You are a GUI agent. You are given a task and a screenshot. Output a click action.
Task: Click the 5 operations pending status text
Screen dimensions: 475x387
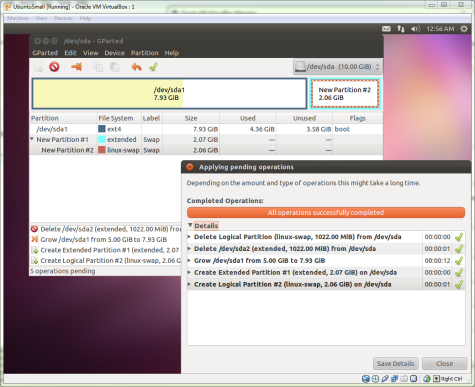pyautogui.click(x=63, y=271)
